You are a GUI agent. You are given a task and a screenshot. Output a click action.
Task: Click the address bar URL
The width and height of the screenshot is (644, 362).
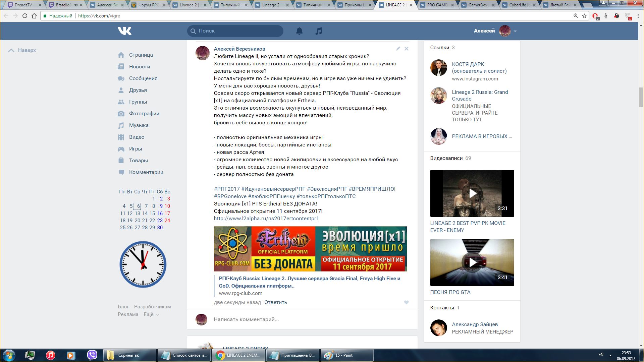coord(99,16)
